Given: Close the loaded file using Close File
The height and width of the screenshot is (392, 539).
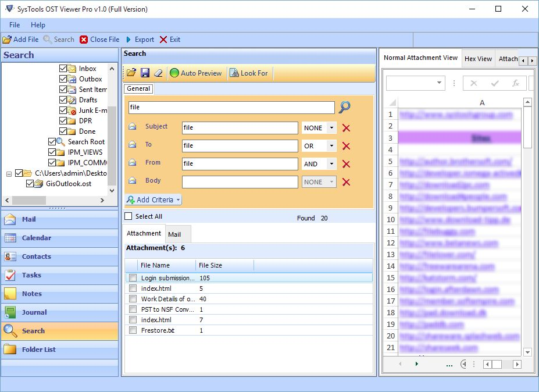Looking at the screenshot, I should (x=100, y=39).
